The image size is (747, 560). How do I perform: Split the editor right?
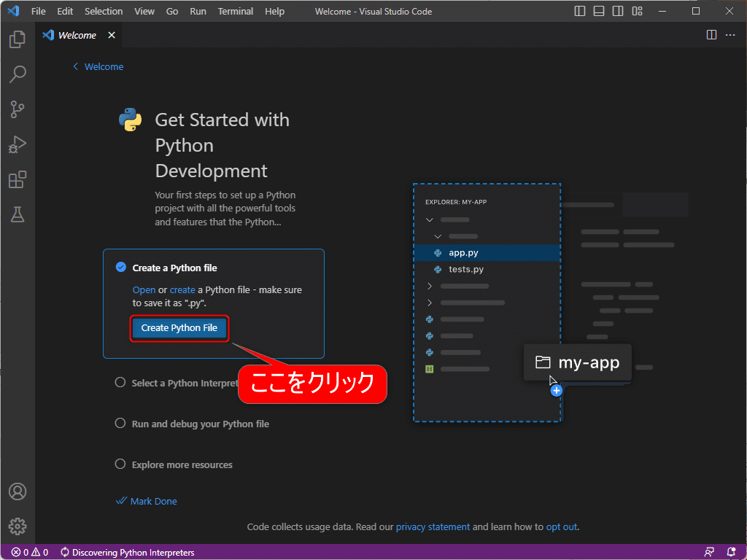point(711,35)
